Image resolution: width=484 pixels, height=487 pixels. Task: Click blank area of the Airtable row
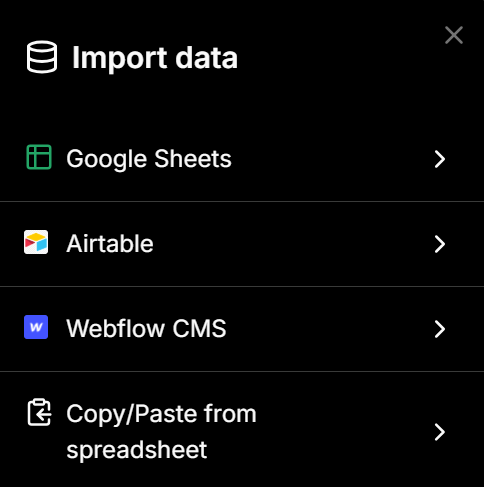pos(293,244)
